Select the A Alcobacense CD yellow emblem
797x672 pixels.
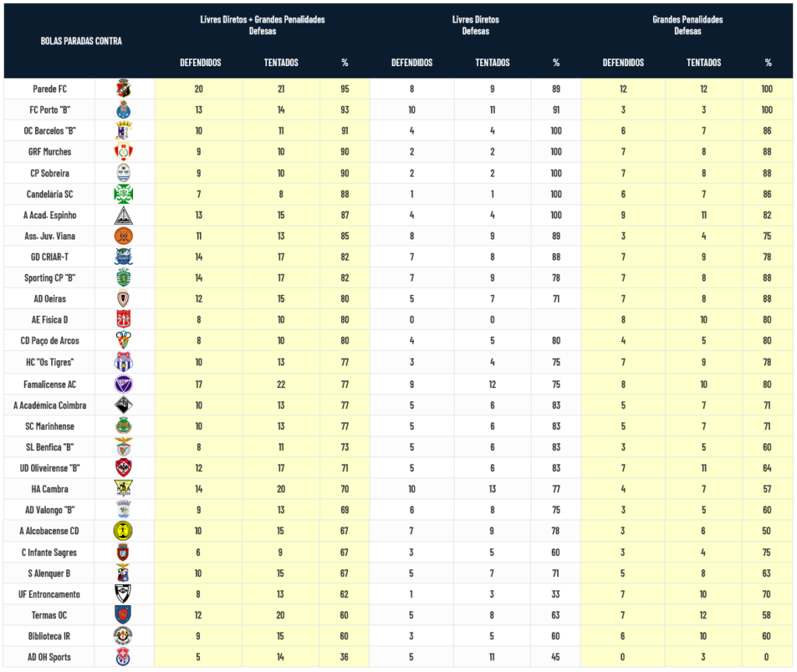click(123, 531)
